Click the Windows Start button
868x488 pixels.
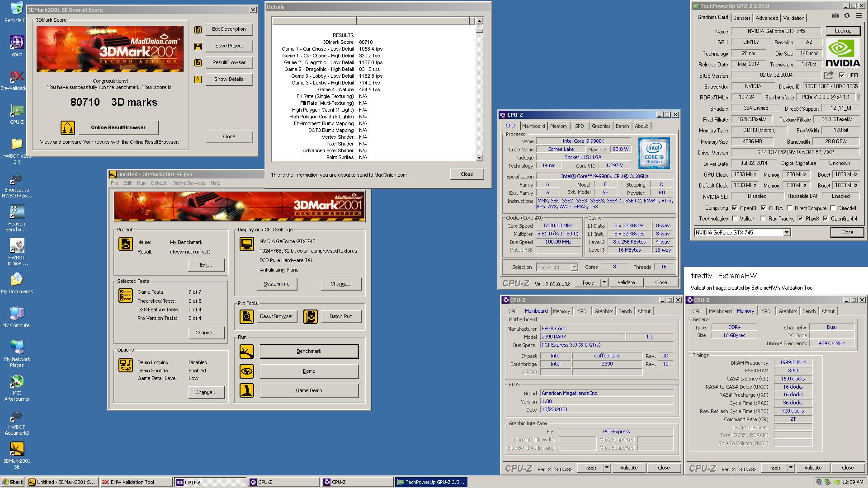coord(12,482)
